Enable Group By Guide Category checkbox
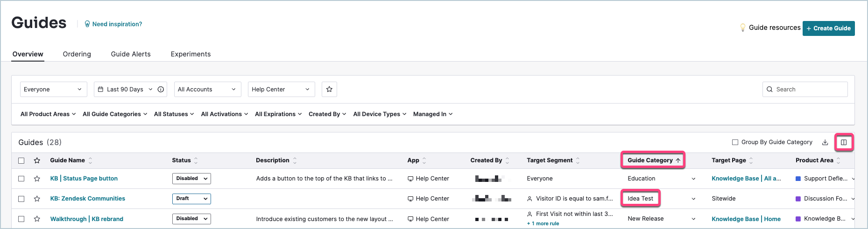868x229 pixels. click(735, 142)
